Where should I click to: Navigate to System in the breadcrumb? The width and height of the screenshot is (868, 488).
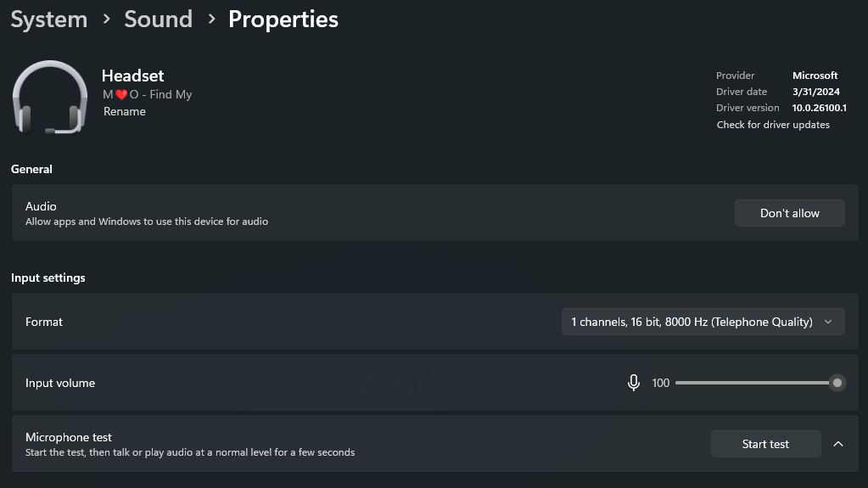pos(49,20)
